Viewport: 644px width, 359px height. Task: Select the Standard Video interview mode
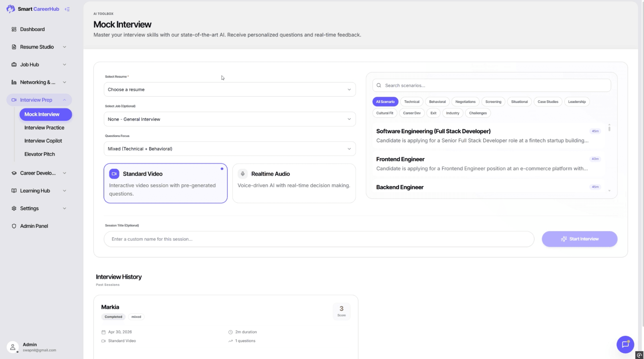pyautogui.click(x=165, y=183)
